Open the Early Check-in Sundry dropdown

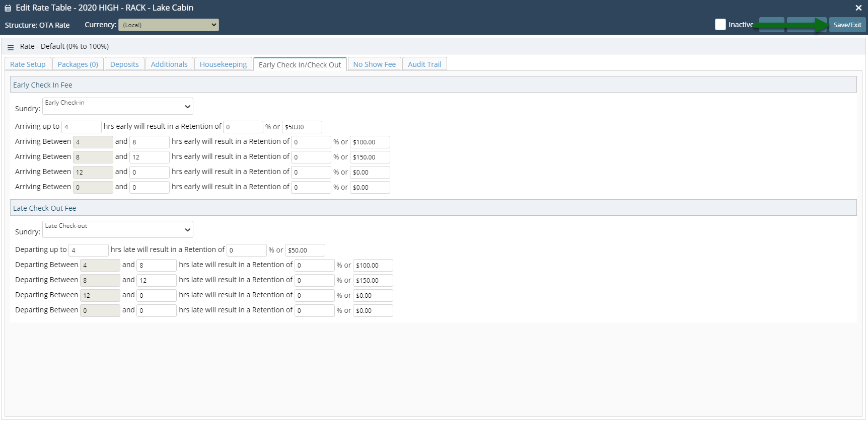(x=118, y=106)
